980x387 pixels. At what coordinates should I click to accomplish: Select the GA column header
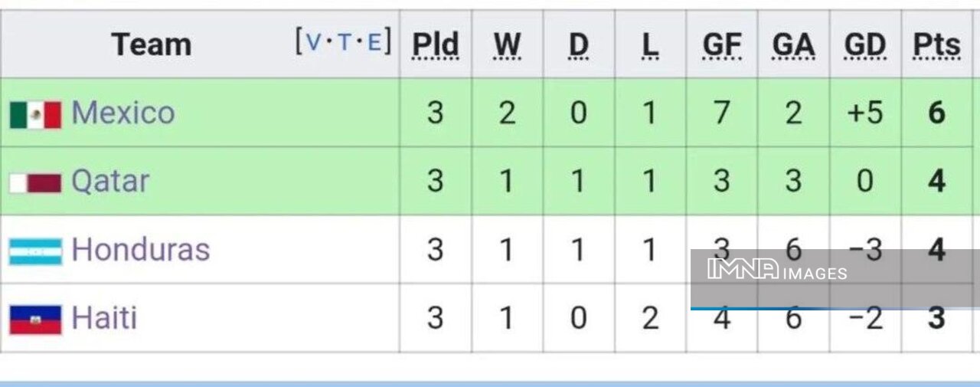(x=793, y=46)
